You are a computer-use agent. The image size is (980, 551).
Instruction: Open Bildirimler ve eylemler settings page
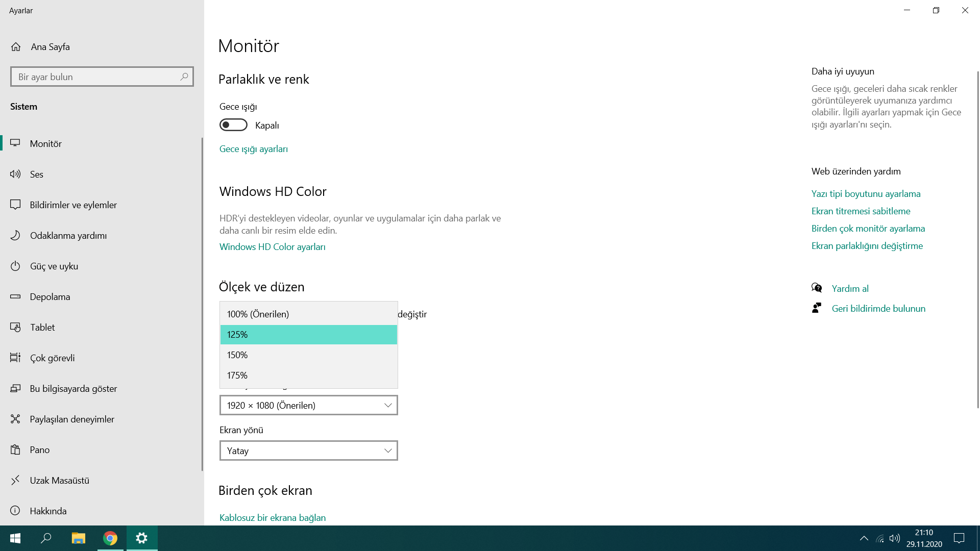pos(73,205)
